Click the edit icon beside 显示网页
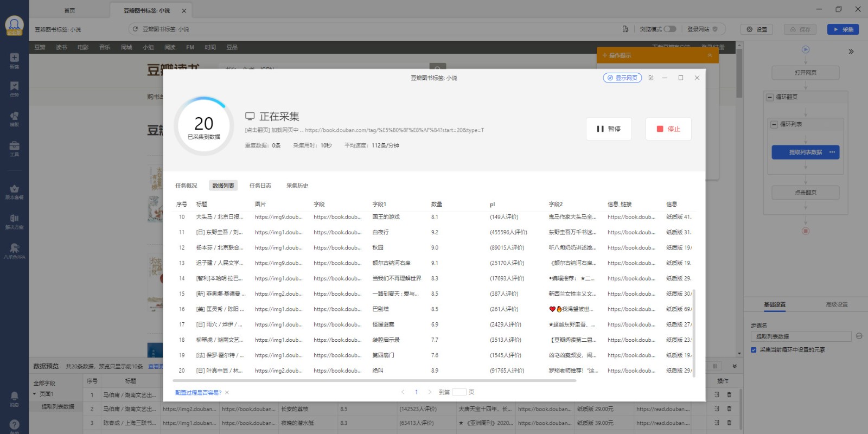The height and width of the screenshot is (434, 868). [x=651, y=78]
